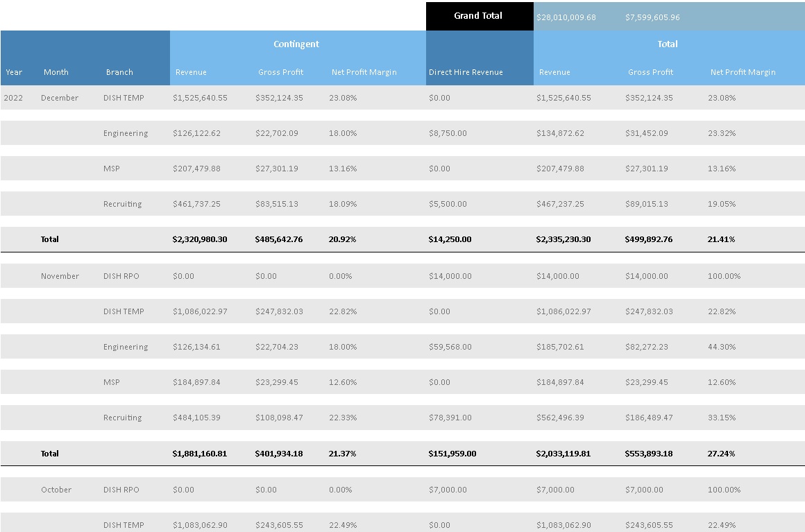Click December Engineering branch label
The image size is (805, 532).
126,133
